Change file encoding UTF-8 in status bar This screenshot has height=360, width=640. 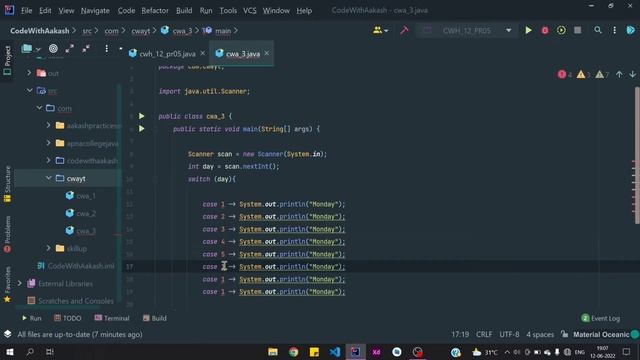(x=509, y=334)
